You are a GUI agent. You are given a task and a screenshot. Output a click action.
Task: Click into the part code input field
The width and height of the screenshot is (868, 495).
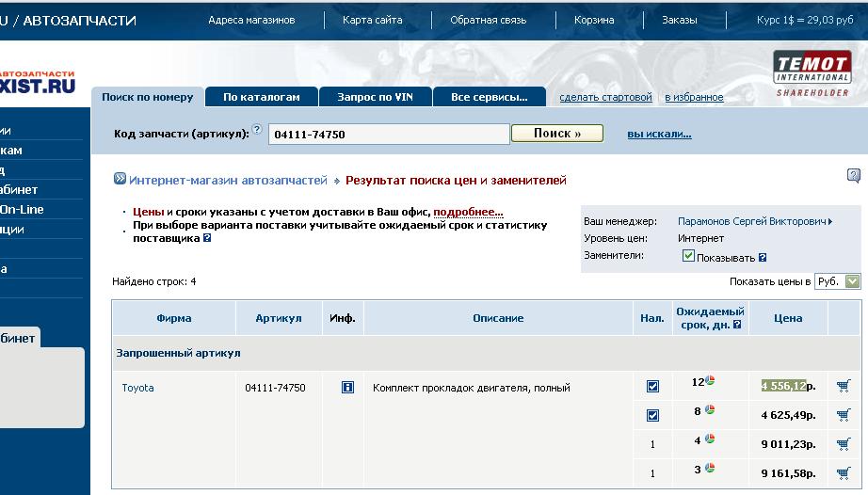click(388, 135)
